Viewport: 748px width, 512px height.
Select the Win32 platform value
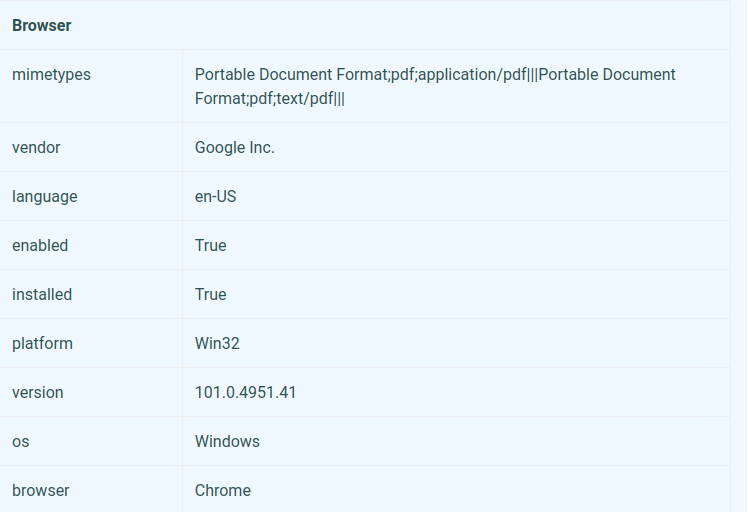(x=217, y=344)
